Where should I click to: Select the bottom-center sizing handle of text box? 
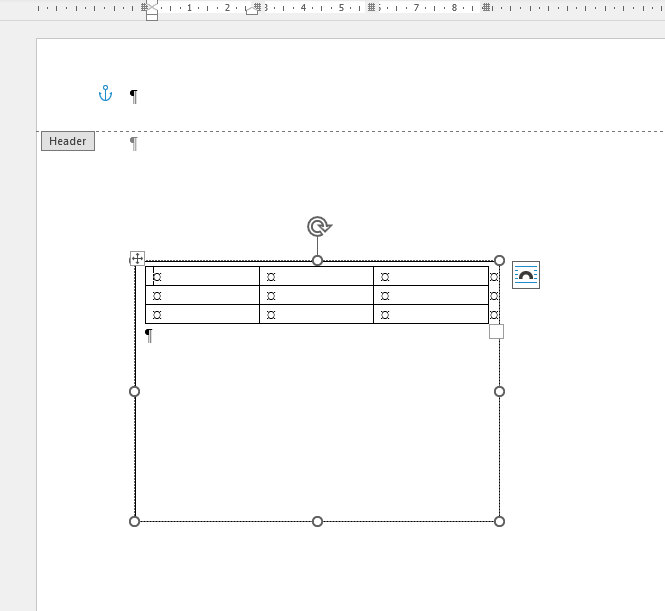[x=317, y=522]
